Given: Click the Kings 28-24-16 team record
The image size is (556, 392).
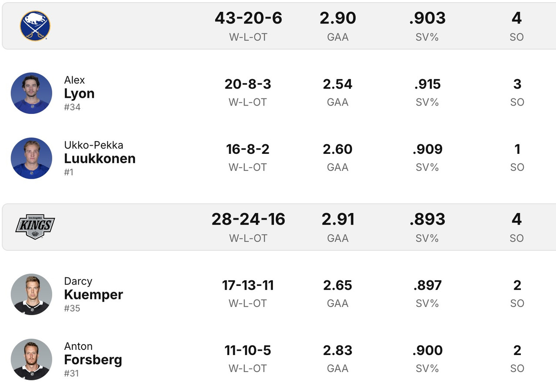Looking at the screenshot, I should click(248, 219).
